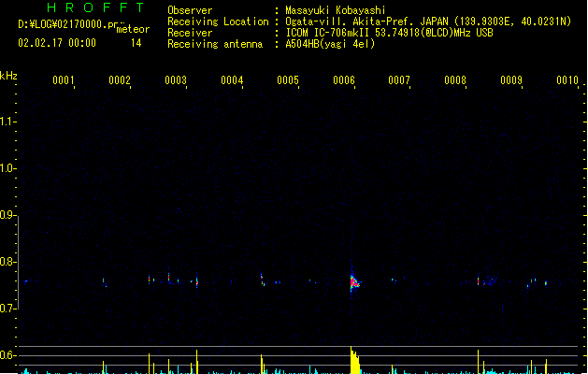Click the 0.9 kHz frequency label
Viewport: 588px width, 374px height.
(7, 215)
